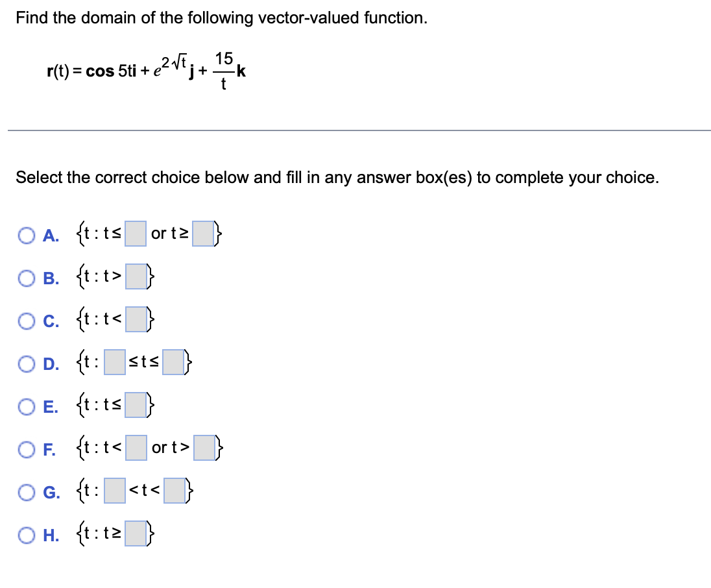Click the first answer box in choice F
Screen dimensions: 711x588
136,448
